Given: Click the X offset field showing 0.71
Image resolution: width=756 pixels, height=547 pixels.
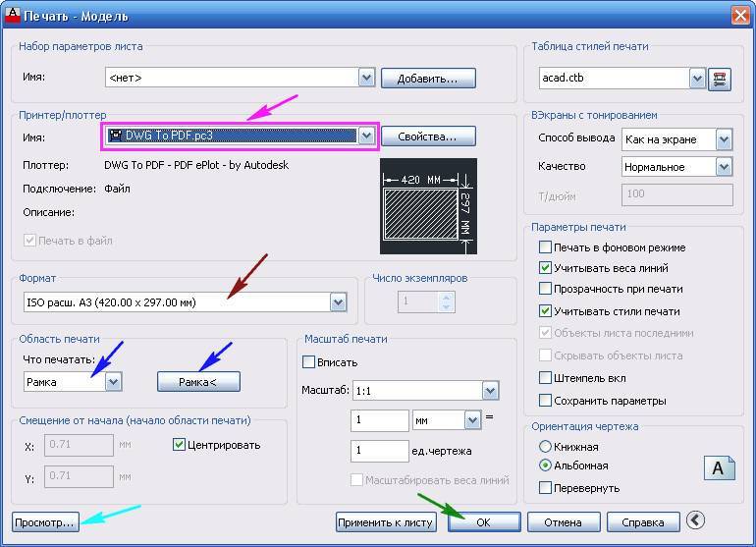Looking at the screenshot, I should coord(80,445).
